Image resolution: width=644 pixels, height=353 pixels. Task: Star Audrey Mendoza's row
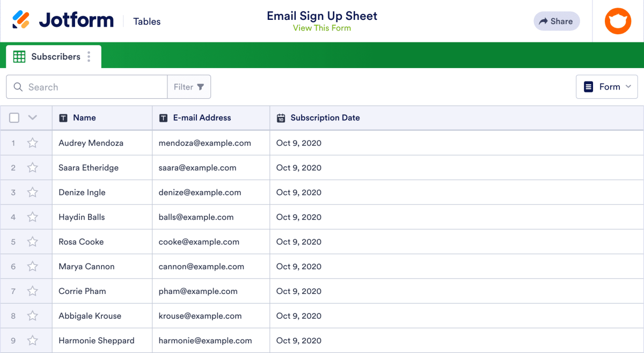(x=32, y=143)
